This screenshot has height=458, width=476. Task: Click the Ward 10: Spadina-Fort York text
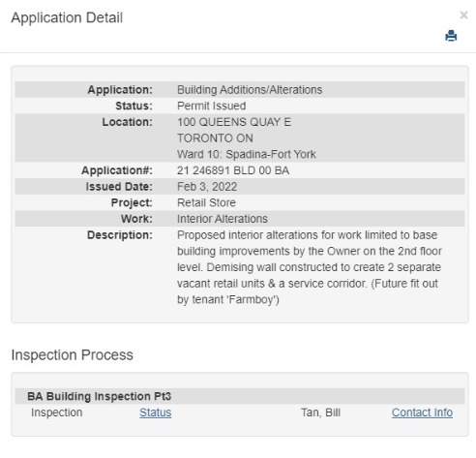point(247,154)
